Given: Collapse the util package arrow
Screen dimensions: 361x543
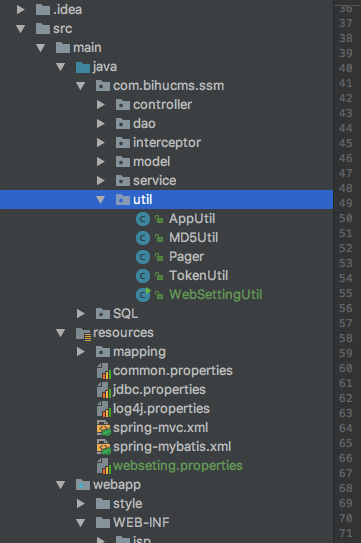Looking at the screenshot, I should tap(100, 199).
